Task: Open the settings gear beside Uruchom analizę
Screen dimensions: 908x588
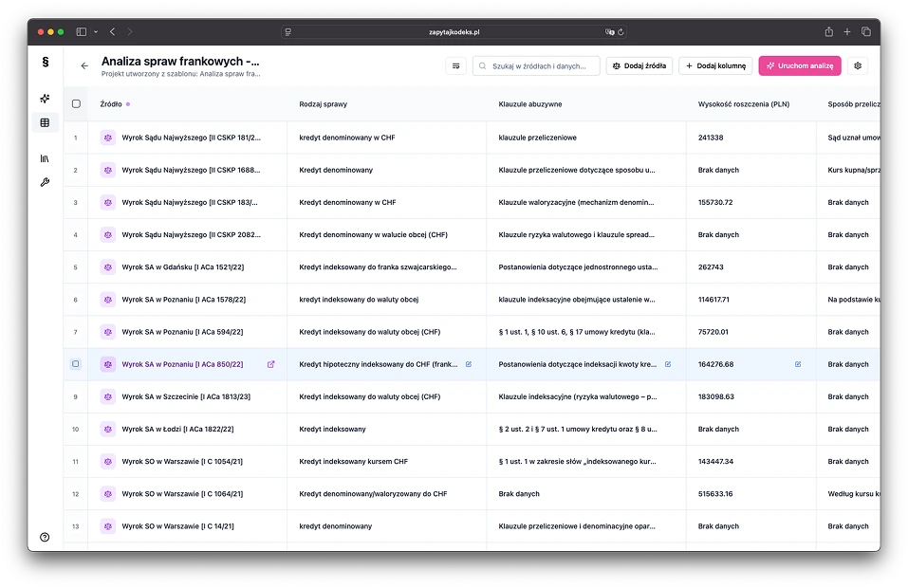Action: 857,65
